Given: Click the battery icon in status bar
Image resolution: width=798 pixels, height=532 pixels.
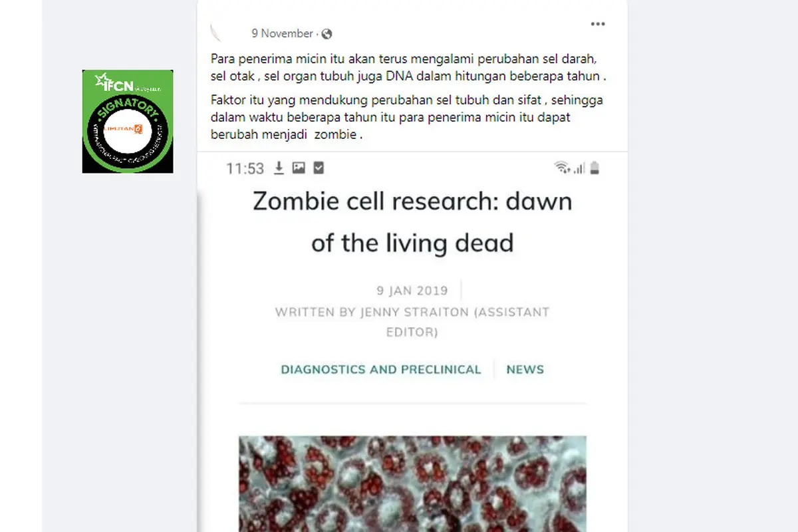Looking at the screenshot, I should click(595, 168).
